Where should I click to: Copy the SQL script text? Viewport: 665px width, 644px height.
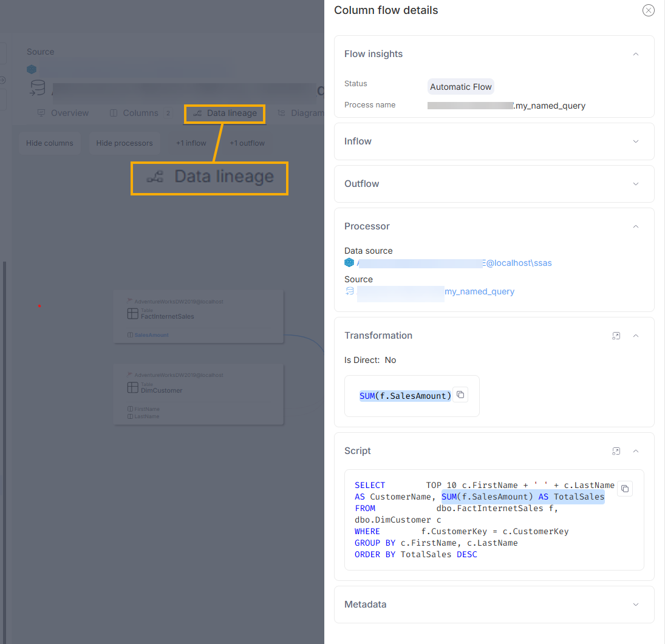(625, 489)
